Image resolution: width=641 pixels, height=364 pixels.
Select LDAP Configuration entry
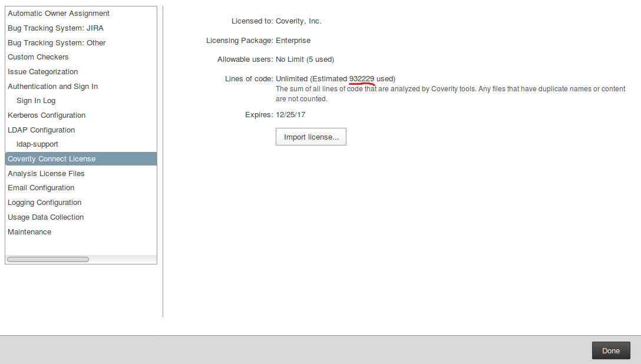(x=81, y=130)
